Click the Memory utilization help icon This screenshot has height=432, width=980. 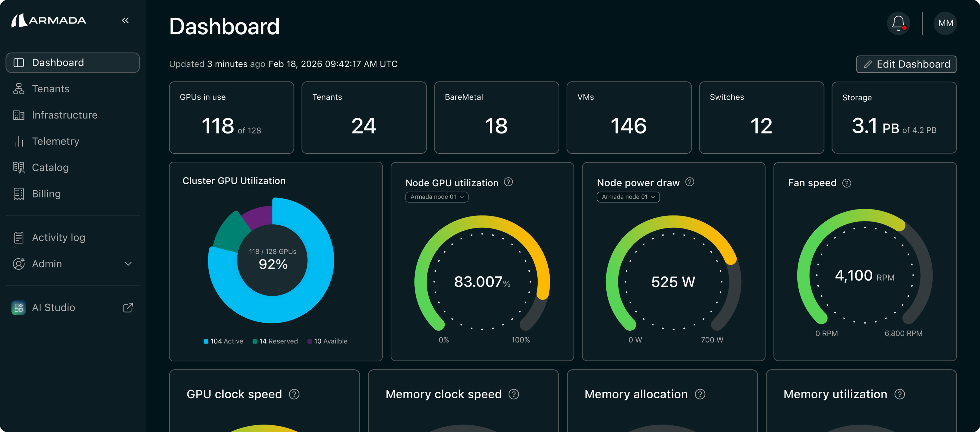pos(899,394)
